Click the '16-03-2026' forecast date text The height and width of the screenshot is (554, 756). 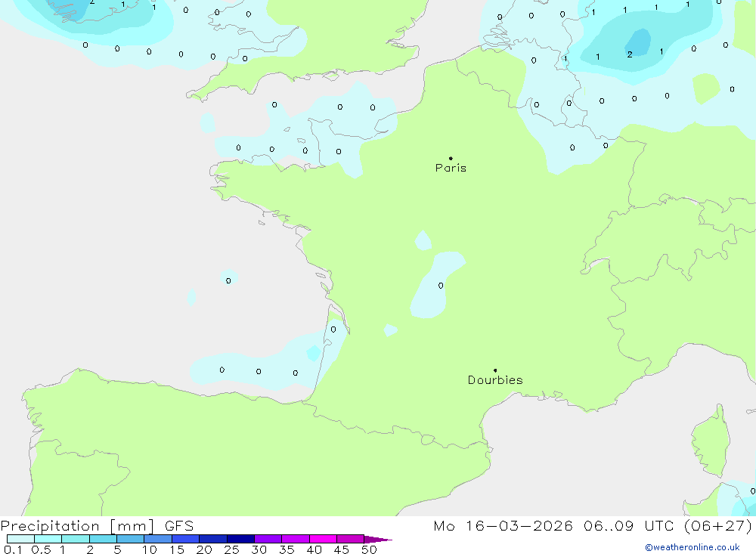519,526
